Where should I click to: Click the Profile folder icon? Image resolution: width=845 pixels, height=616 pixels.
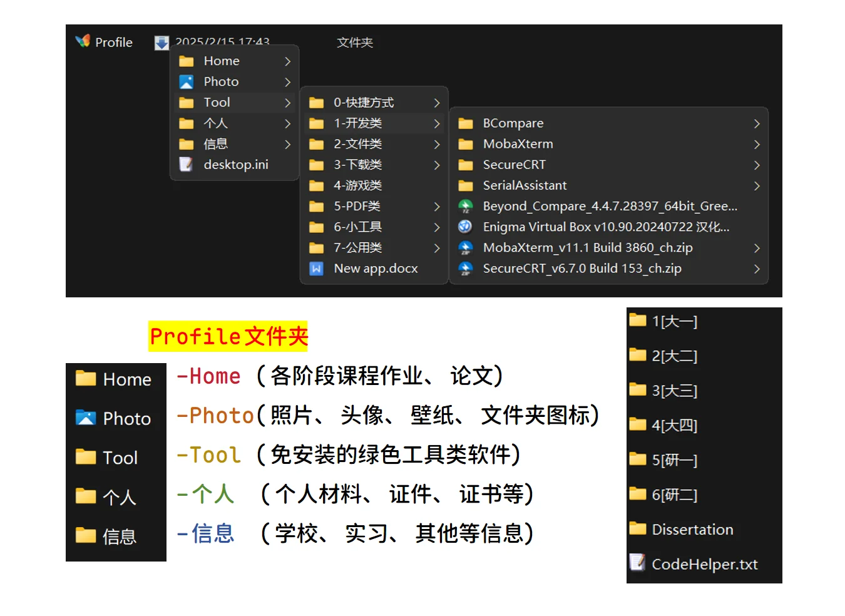click(82, 41)
